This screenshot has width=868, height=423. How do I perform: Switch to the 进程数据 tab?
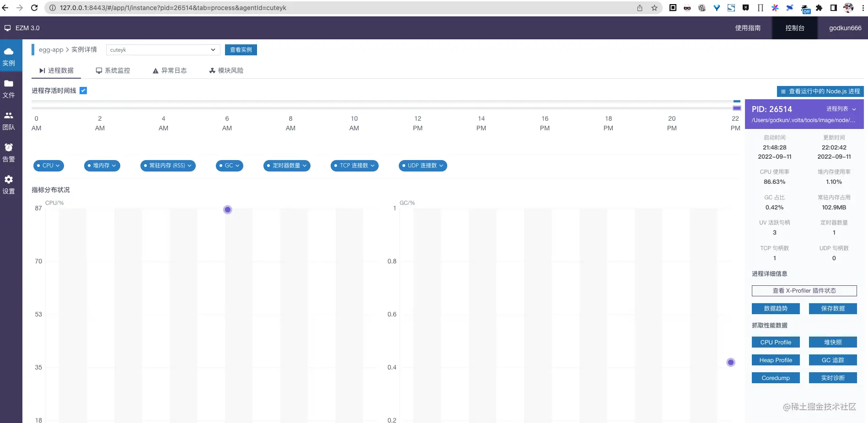(56, 70)
